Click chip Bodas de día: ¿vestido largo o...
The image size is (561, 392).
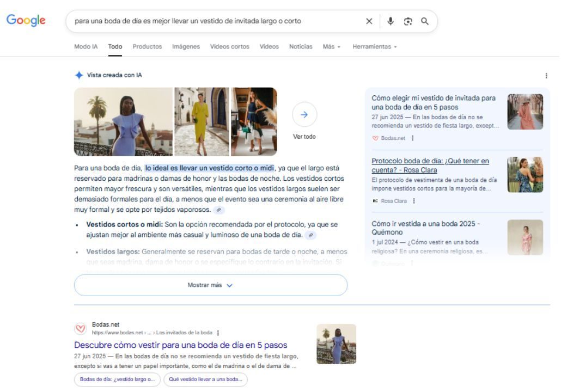click(117, 379)
